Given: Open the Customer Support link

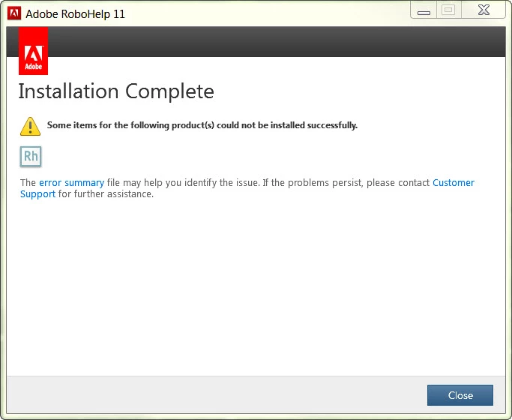Looking at the screenshot, I should [x=454, y=182].
